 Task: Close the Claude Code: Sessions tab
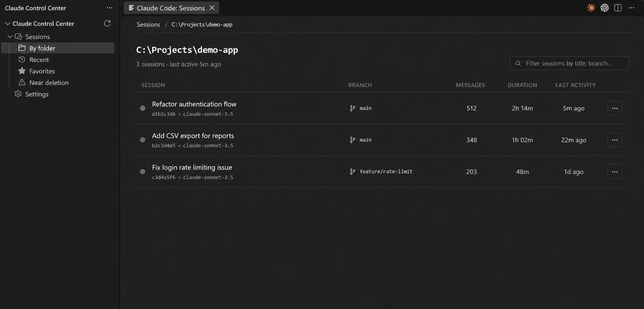pos(212,8)
